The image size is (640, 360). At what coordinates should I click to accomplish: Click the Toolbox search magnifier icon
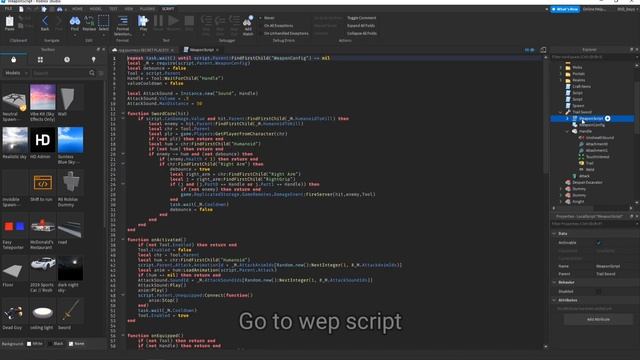tap(92, 73)
